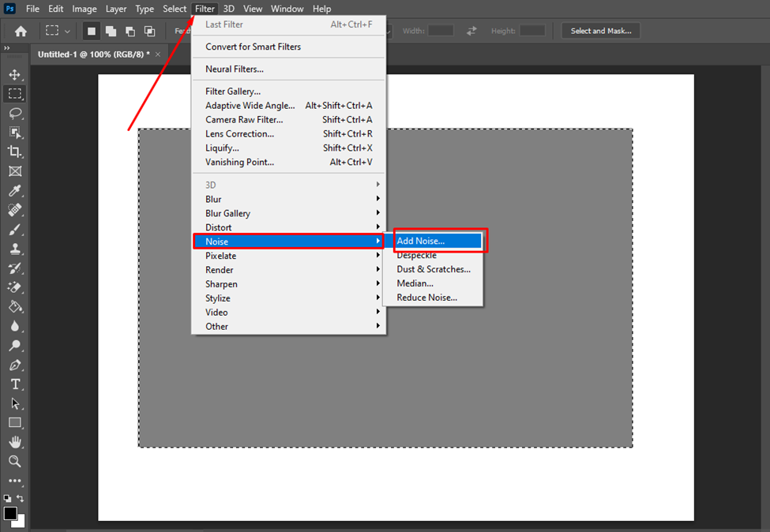Viewport: 770px width, 532px height.
Task: Click the Select and Mask... button
Action: 600,31
